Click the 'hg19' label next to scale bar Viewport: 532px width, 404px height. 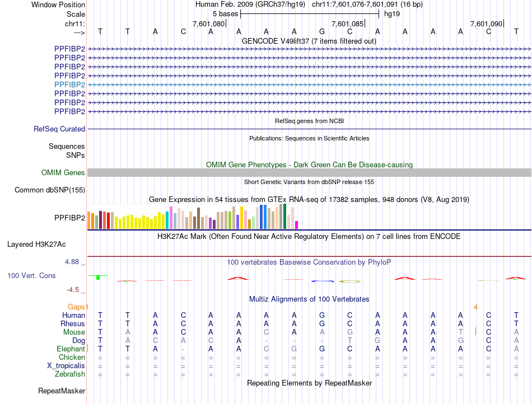(x=392, y=14)
